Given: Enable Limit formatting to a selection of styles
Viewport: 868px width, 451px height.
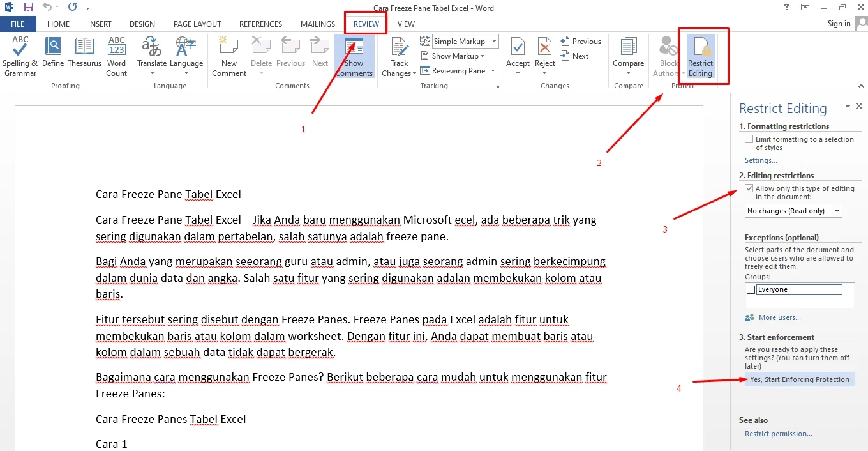Looking at the screenshot, I should pyautogui.click(x=749, y=139).
